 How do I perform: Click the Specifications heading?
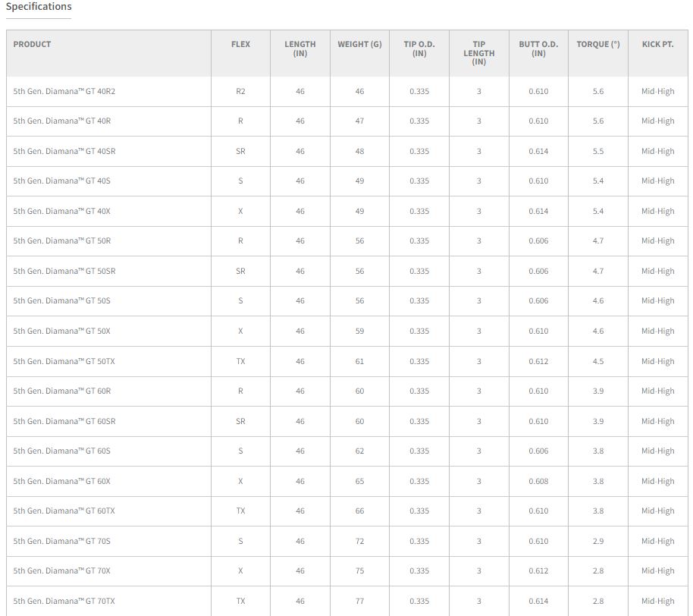click(39, 7)
